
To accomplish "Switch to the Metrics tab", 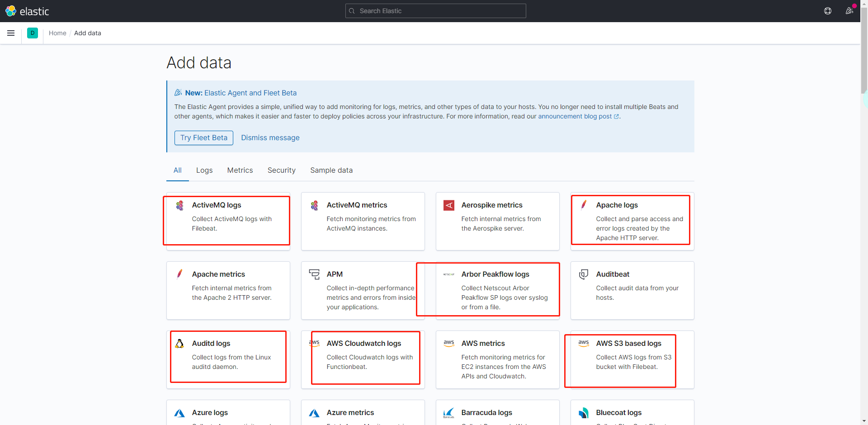I will (x=240, y=170).
